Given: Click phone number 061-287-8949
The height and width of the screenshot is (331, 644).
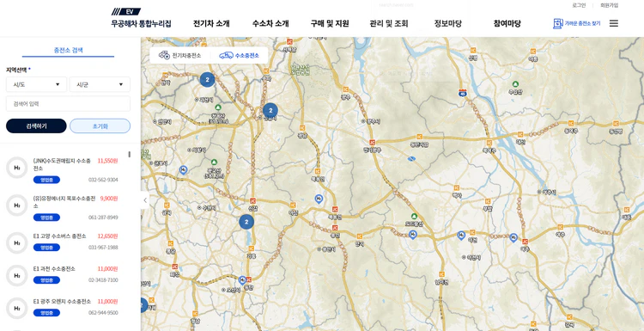Looking at the screenshot, I should pyautogui.click(x=103, y=218).
